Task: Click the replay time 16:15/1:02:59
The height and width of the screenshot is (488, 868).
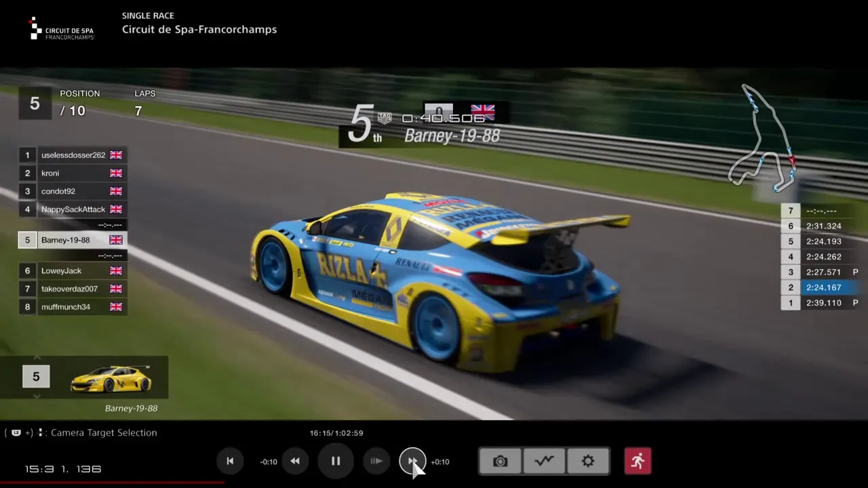Action: [x=336, y=432]
